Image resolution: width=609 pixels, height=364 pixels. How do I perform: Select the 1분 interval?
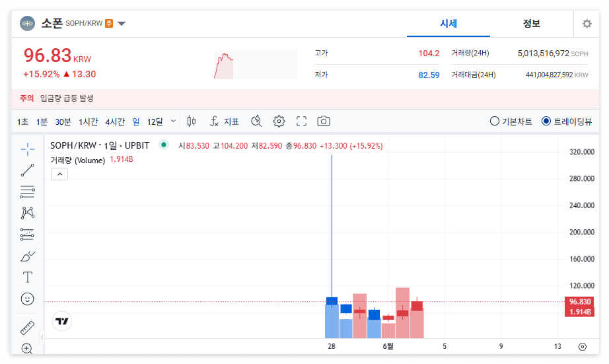42,122
